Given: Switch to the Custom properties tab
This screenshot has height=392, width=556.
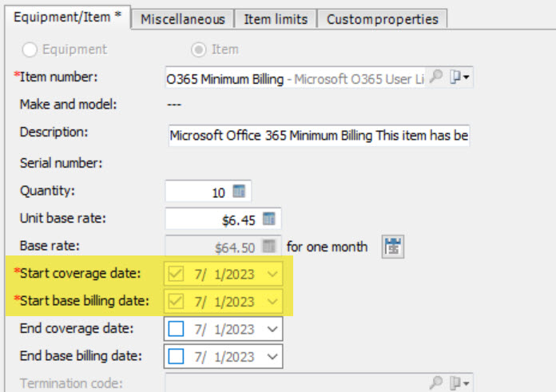Looking at the screenshot, I should pyautogui.click(x=382, y=19).
